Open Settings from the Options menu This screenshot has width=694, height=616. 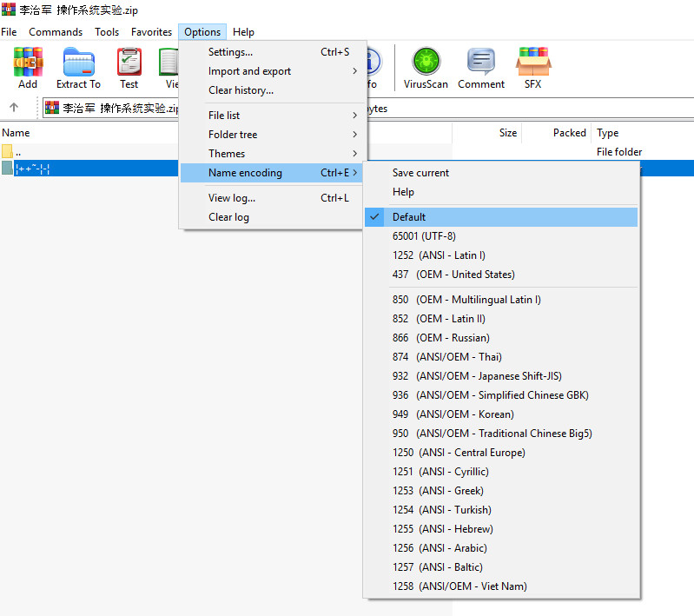click(x=230, y=52)
